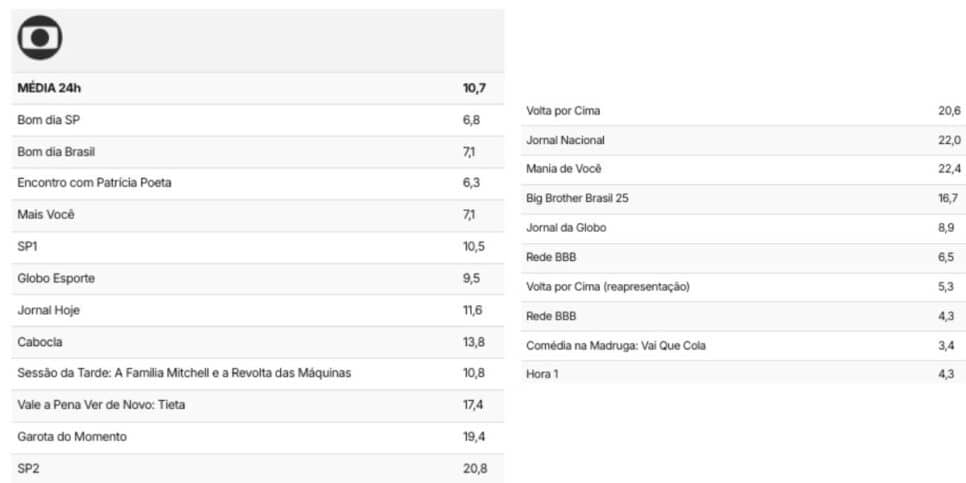Screen dimensions: 966x483
Task: Select Mania de Você rating 22,4
Action: pos(949,169)
